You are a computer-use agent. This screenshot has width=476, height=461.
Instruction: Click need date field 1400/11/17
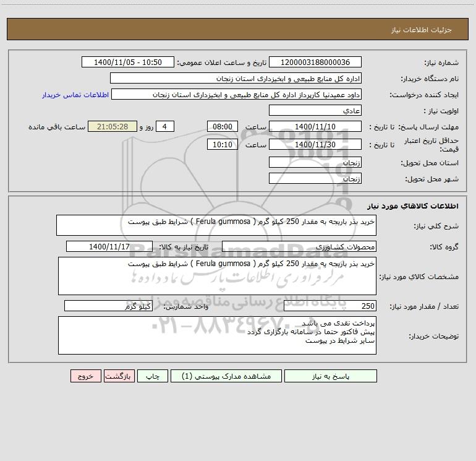coord(109,246)
